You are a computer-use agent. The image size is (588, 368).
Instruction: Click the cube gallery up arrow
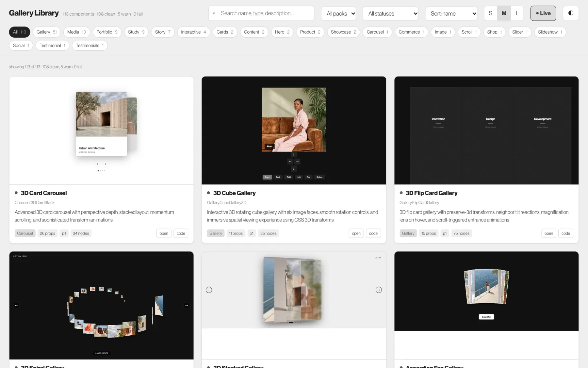click(294, 154)
